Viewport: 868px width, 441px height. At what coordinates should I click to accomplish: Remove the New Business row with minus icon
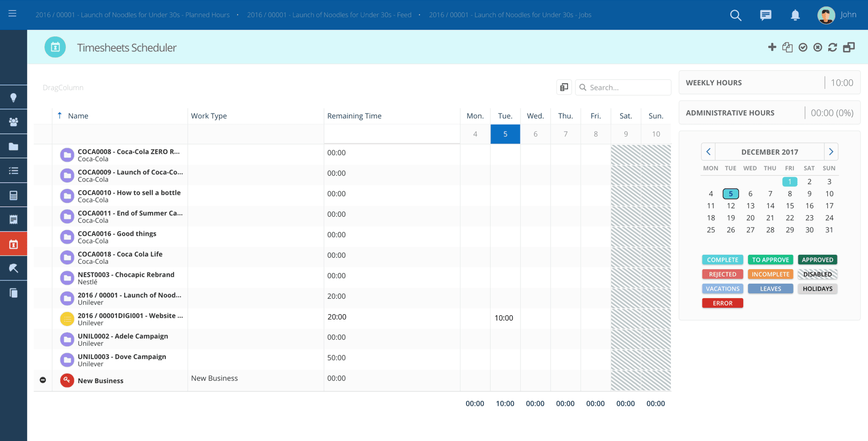pyautogui.click(x=43, y=380)
